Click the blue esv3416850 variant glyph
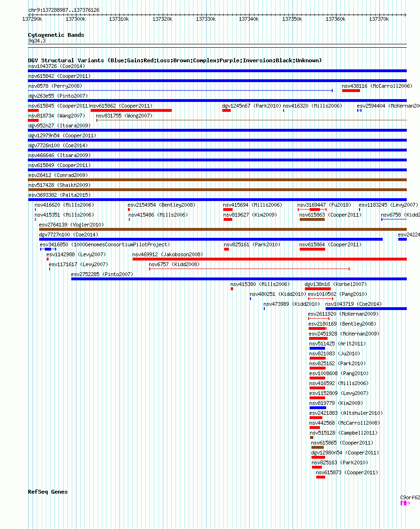 (x=48, y=249)
